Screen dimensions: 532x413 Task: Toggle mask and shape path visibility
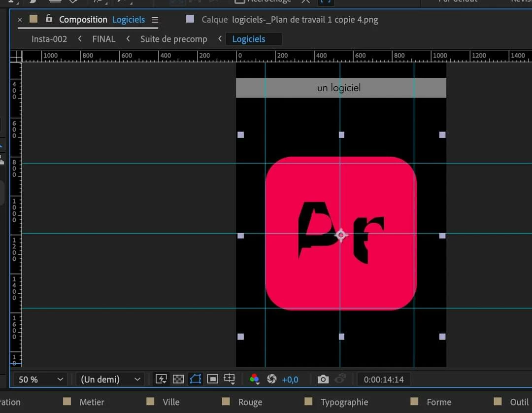click(196, 379)
